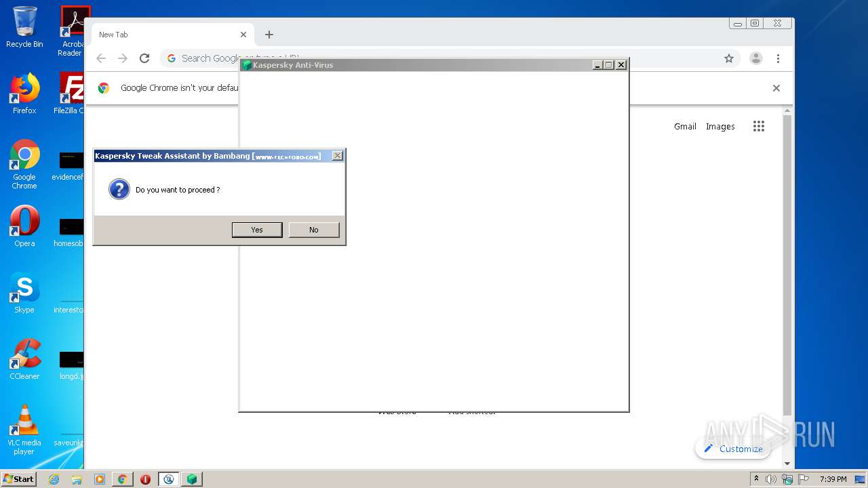Open Opera from the taskbar
This screenshot has height=488, width=868.
(x=145, y=479)
